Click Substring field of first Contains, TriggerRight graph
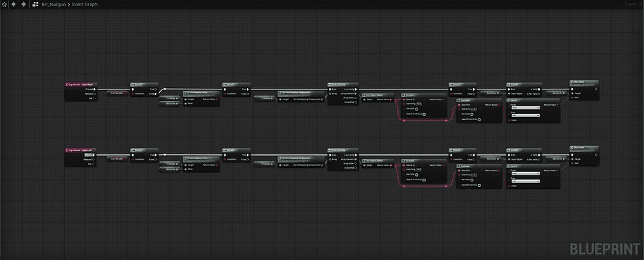The width and height of the screenshot is (644, 260). coord(418,104)
